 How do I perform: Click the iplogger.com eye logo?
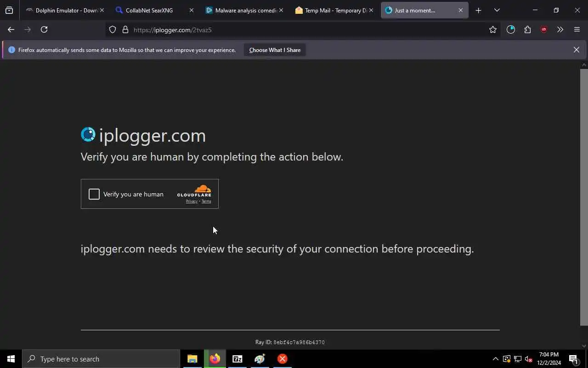(88, 134)
